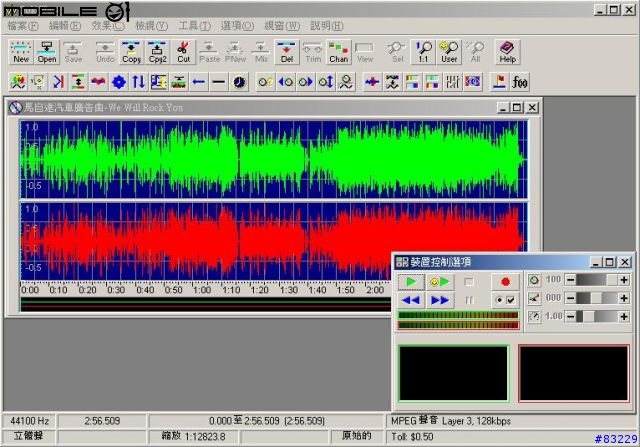Click the 1:00 mark on the time ruler
640x447 pixels.
(202, 290)
